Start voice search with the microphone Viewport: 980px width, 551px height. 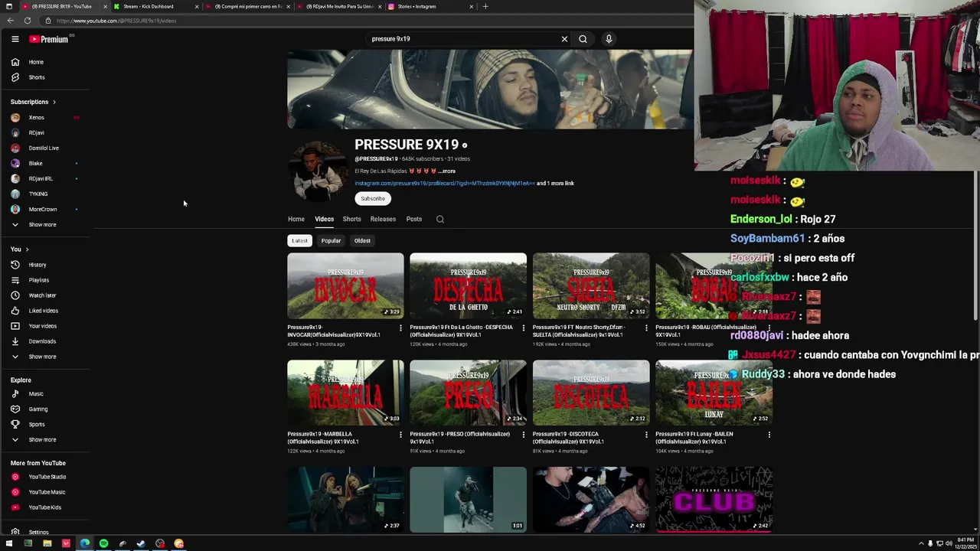pos(609,39)
